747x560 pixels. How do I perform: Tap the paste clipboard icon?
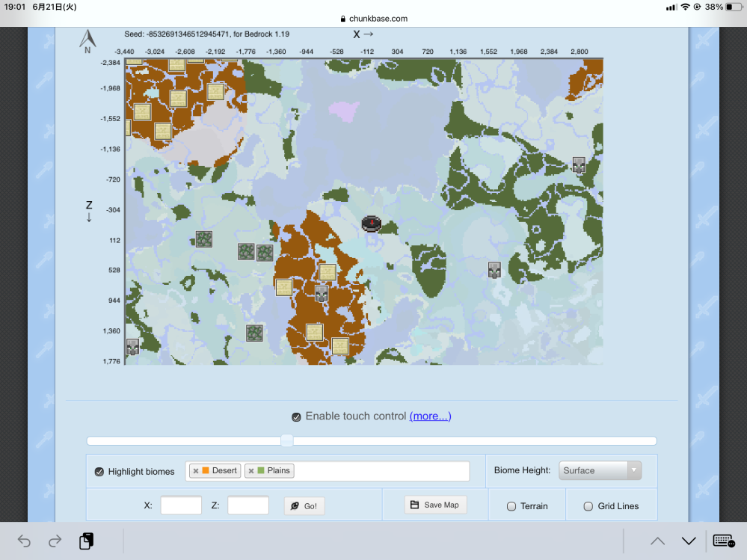[x=86, y=541]
